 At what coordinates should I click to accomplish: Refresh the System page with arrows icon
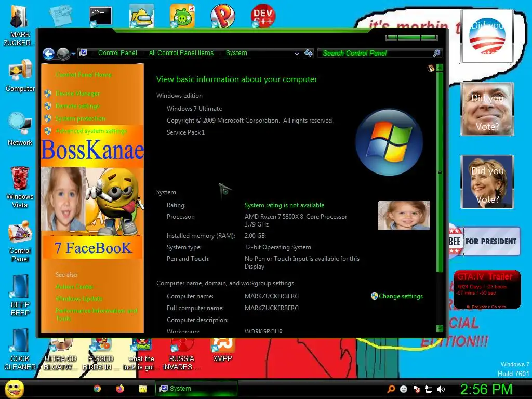coord(309,53)
